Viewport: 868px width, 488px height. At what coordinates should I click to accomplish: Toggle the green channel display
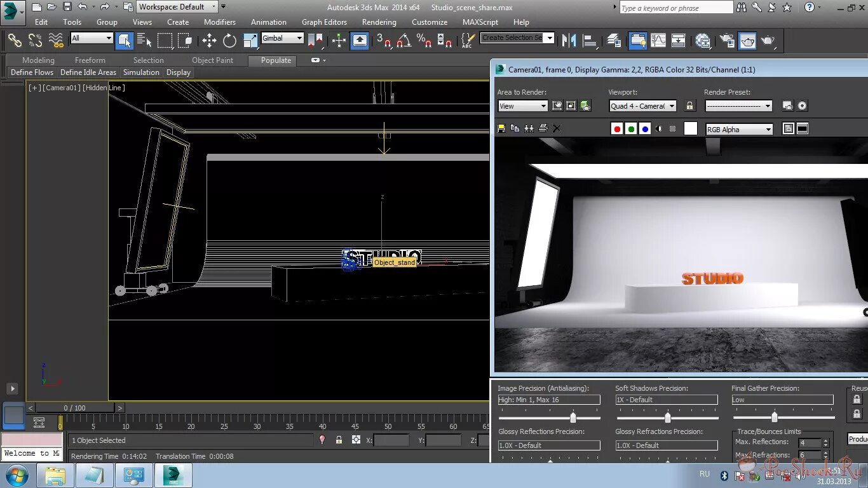pyautogui.click(x=631, y=128)
